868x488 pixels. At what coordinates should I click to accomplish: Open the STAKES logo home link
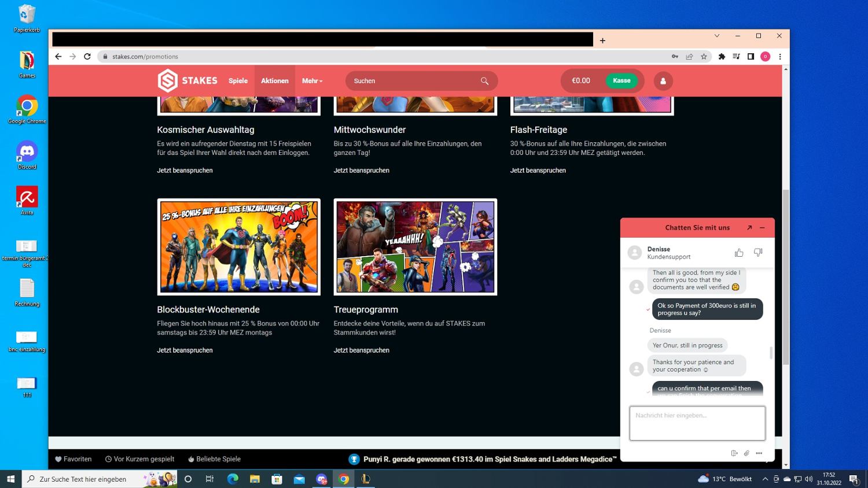point(187,81)
